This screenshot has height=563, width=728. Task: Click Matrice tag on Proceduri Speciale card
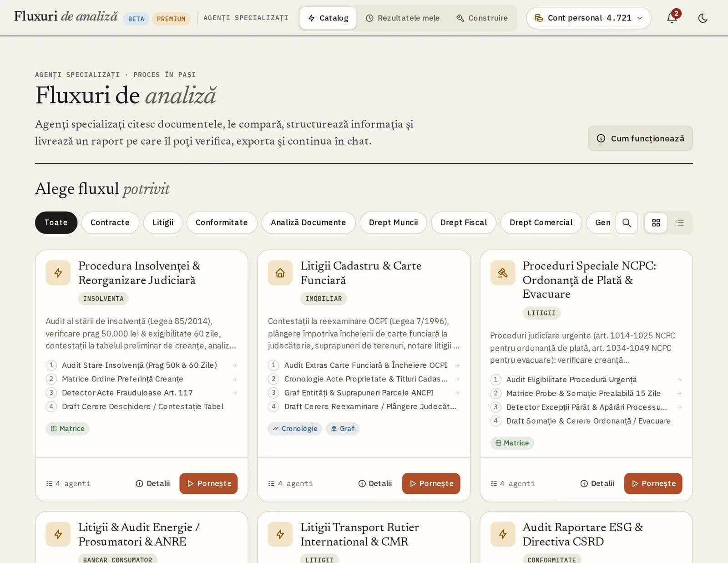[x=512, y=443]
